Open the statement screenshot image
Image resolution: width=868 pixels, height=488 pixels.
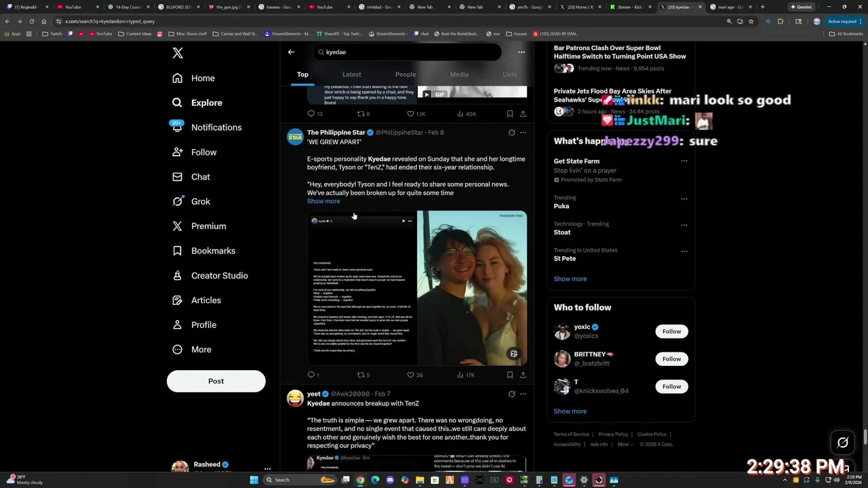(361, 288)
